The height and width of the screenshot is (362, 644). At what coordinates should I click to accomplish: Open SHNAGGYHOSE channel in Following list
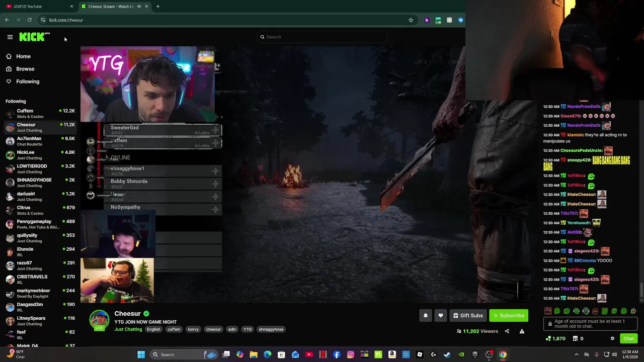(40, 183)
